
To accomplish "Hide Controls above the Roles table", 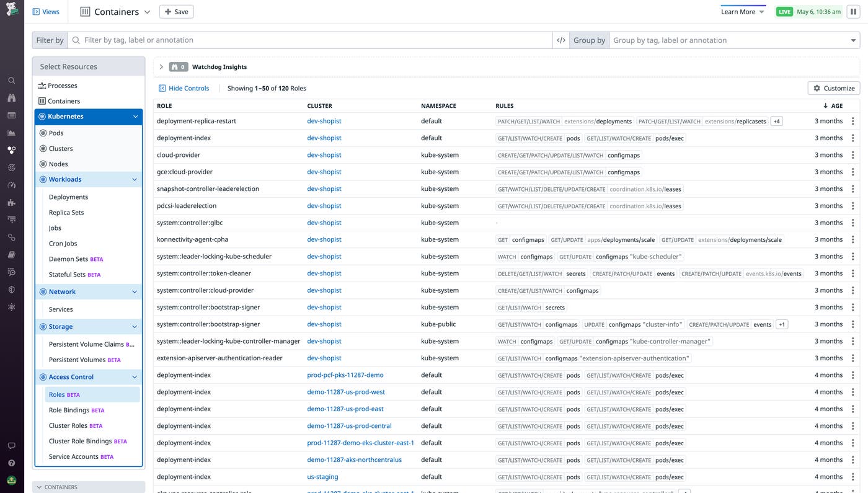I will 184,88.
